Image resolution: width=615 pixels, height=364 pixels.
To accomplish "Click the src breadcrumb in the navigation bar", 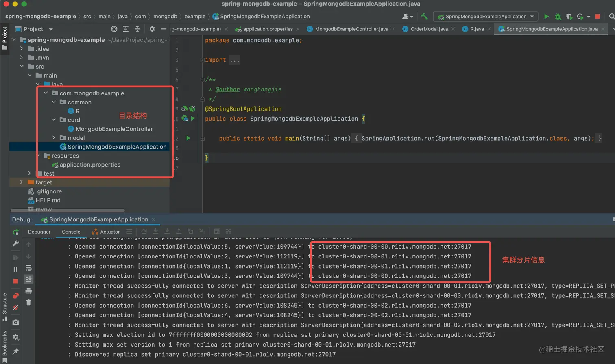I will click(x=87, y=17).
